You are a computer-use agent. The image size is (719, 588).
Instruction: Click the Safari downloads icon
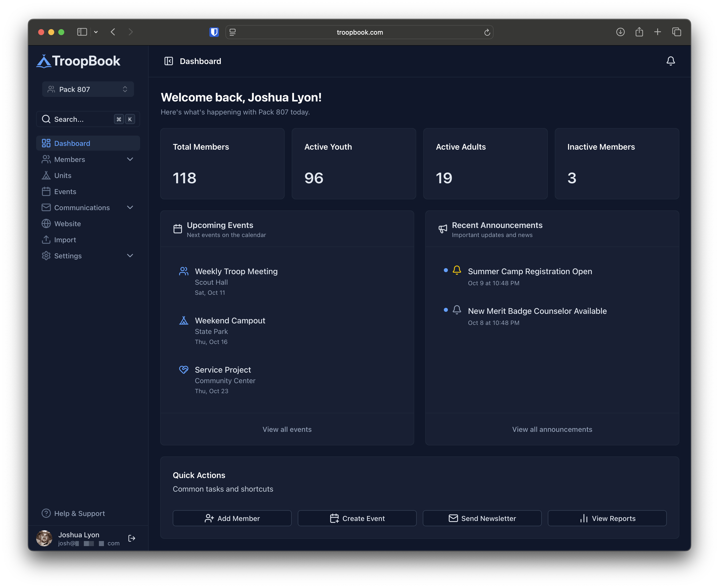pos(620,32)
